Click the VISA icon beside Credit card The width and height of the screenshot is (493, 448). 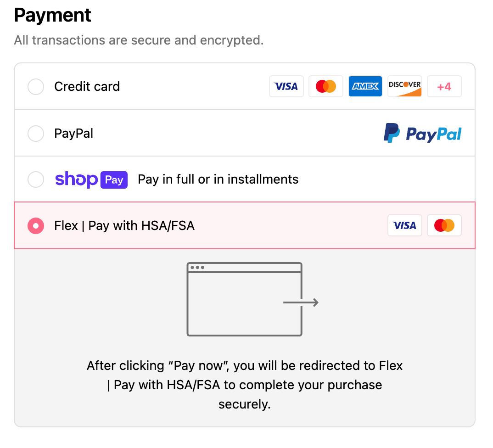point(286,86)
